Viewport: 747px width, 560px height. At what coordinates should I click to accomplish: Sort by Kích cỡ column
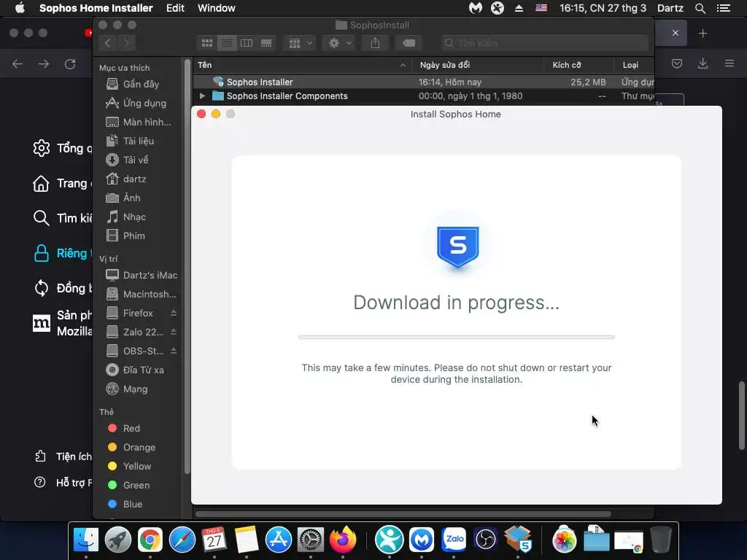point(578,65)
